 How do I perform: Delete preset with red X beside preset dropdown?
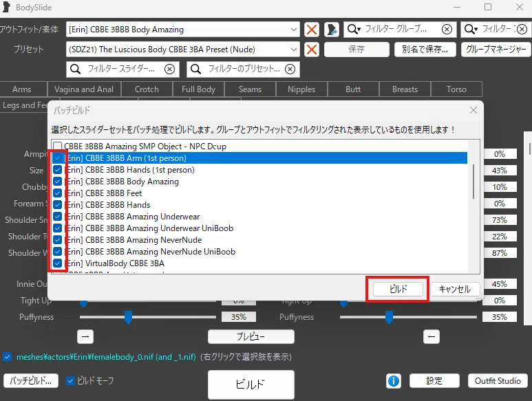click(312, 50)
